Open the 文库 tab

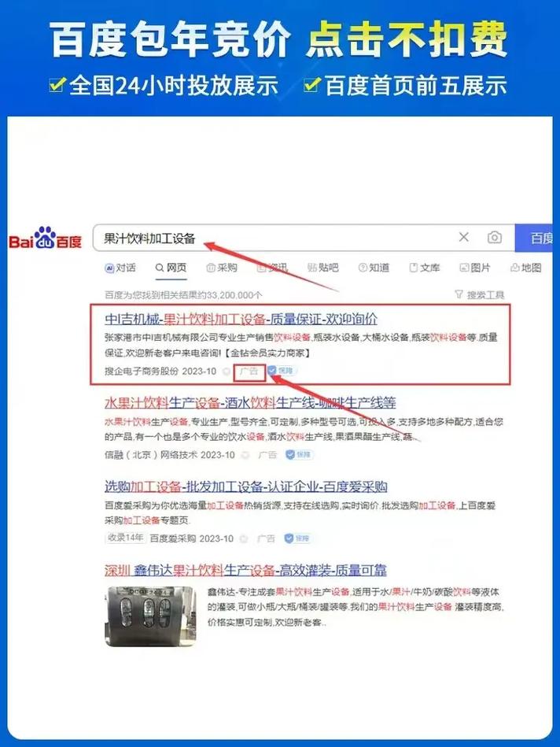[425, 268]
